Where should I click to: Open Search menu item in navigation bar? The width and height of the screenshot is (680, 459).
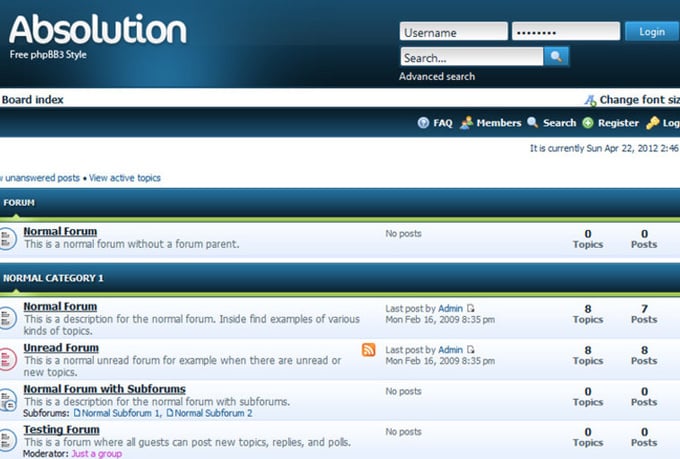click(559, 123)
